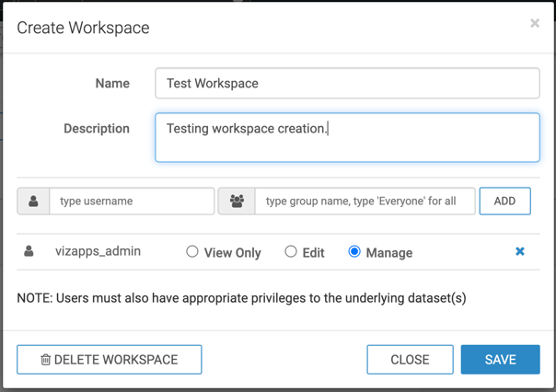
Task: Close the Create Workspace dialog with the X icon
Action: [535, 23]
